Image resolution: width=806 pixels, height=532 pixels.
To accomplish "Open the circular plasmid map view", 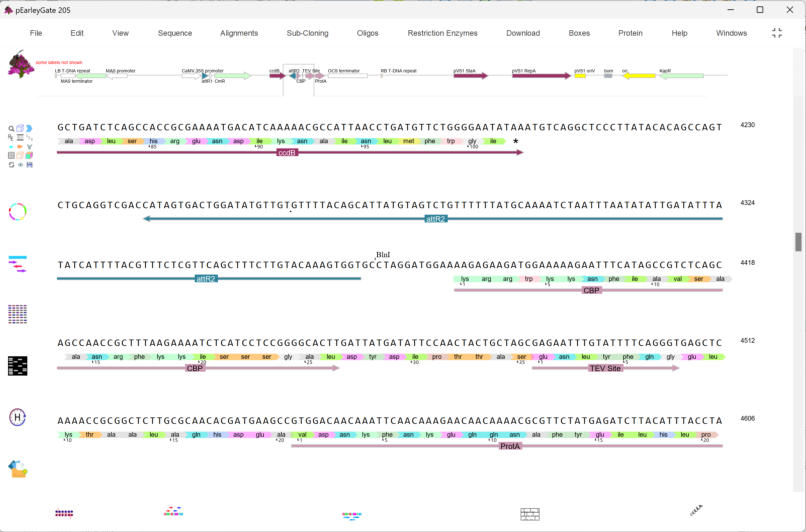I will [x=17, y=211].
